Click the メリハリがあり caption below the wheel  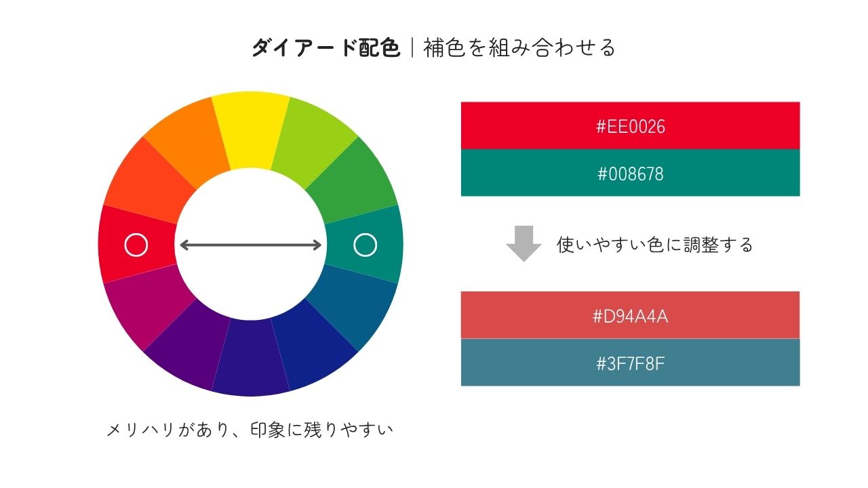click(x=170, y=430)
